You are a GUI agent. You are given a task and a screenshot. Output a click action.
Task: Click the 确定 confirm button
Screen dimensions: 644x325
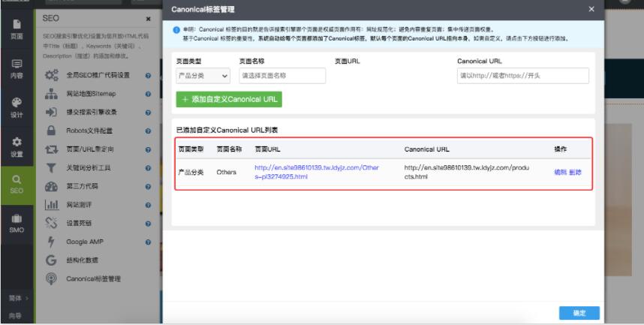tap(579, 312)
